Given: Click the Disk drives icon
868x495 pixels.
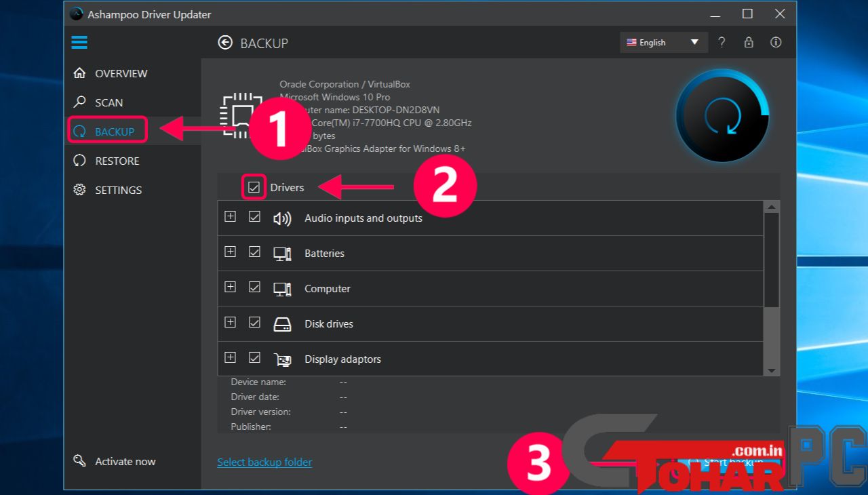Looking at the screenshot, I should 282,324.
